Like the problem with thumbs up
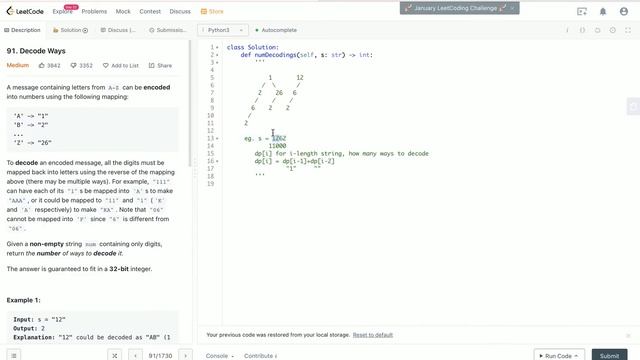The image size is (640, 360). [x=49, y=65]
